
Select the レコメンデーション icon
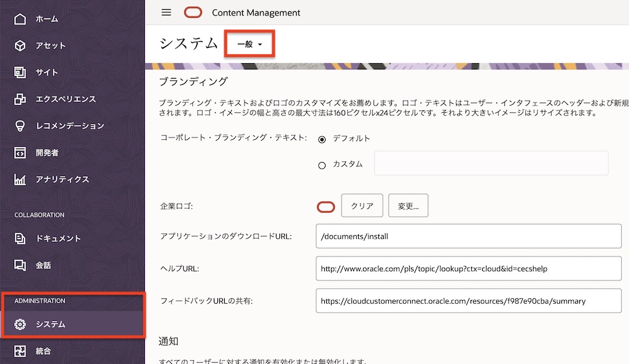(20, 126)
